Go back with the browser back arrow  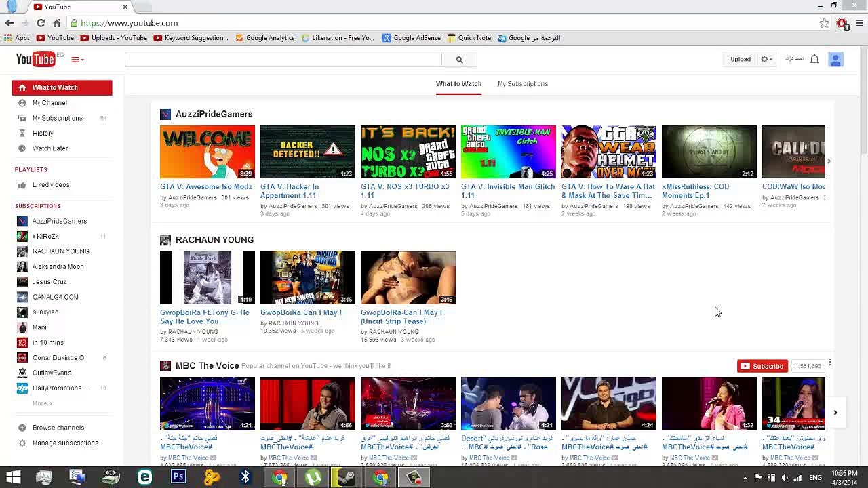click(9, 23)
